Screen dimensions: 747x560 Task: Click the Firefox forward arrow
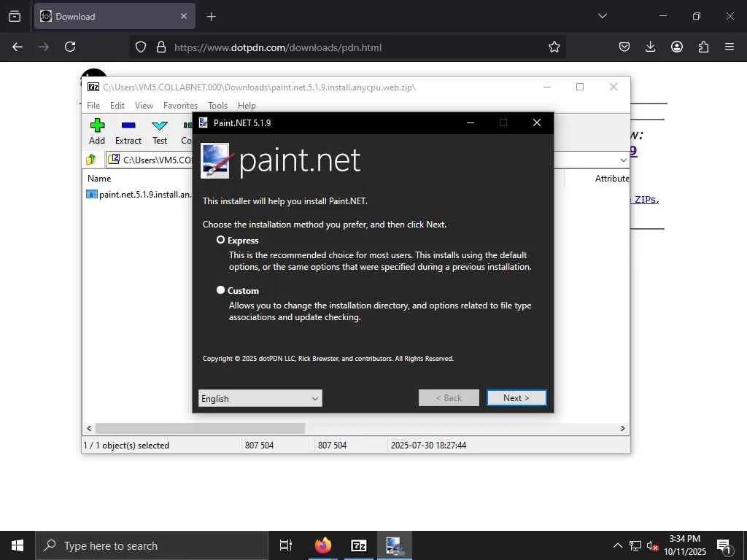[x=44, y=47]
